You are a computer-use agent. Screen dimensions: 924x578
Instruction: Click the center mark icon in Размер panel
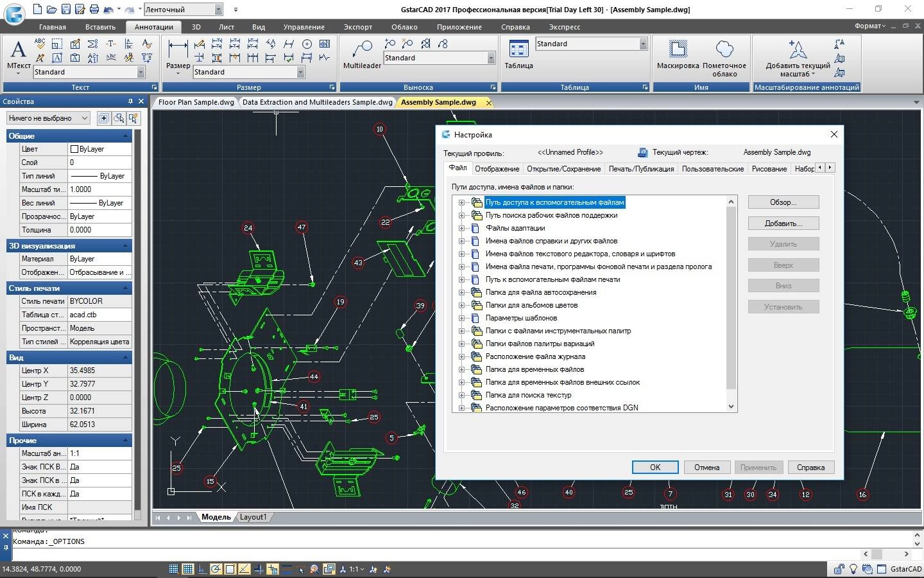307,44
